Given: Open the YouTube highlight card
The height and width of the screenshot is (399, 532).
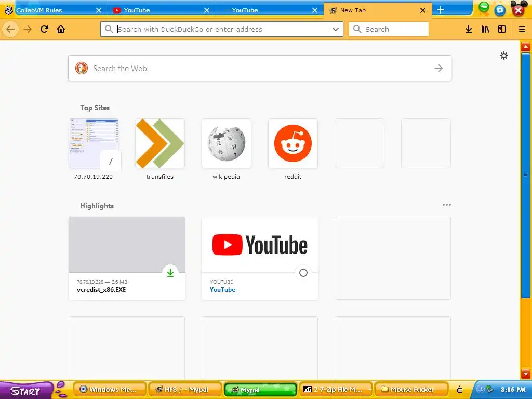Looking at the screenshot, I should point(260,258).
